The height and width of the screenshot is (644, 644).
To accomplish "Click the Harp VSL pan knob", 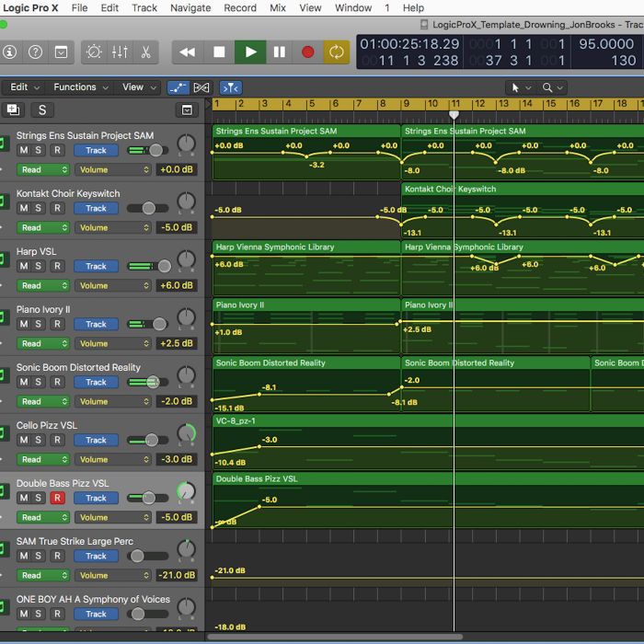I will [x=186, y=260].
